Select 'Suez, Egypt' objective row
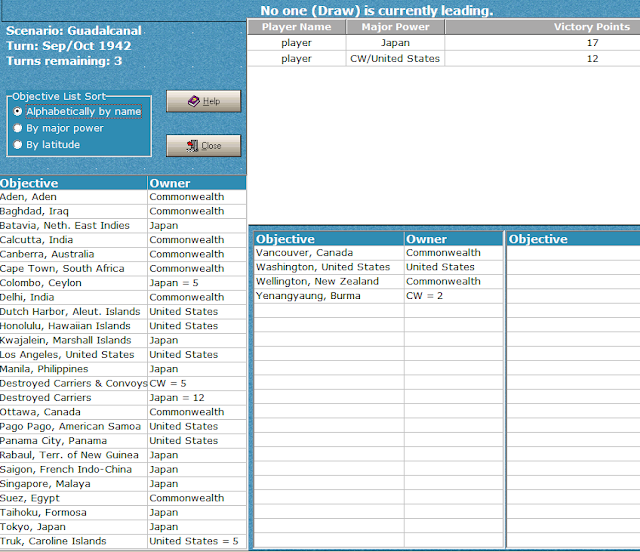Viewport: 640px width, 552px height. pos(123,498)
